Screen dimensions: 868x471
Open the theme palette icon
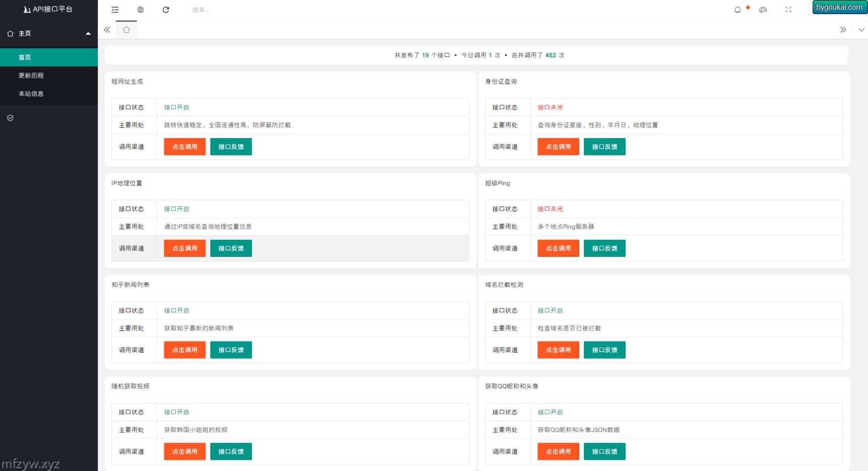click(763, 10)
